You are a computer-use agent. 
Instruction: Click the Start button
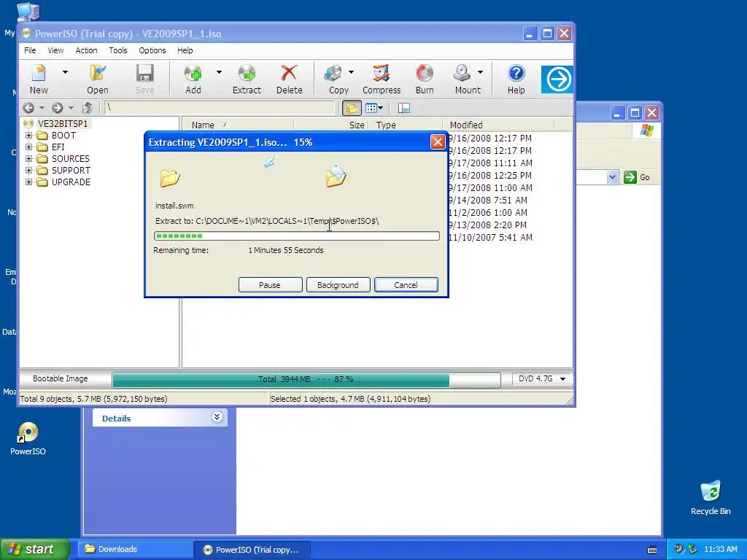(34, 549)
